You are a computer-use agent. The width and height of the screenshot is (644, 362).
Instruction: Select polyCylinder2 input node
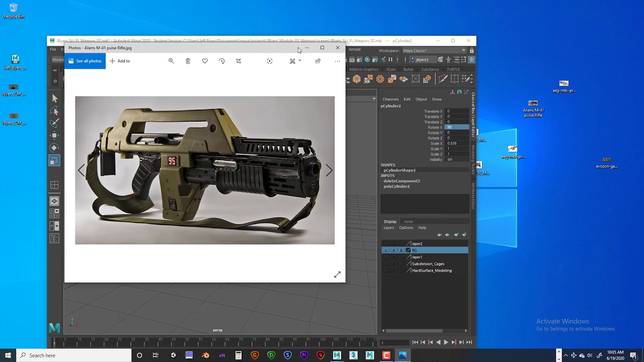click(396, 187)
